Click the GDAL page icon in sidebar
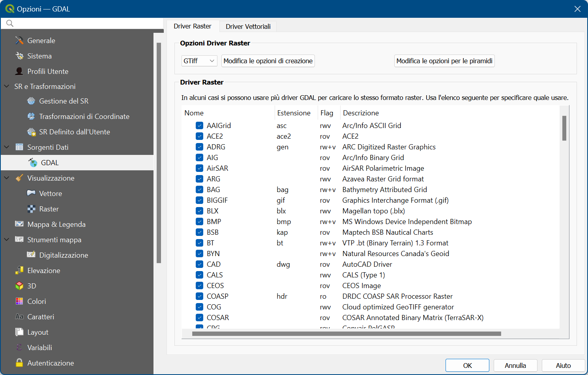 (33, 162)
